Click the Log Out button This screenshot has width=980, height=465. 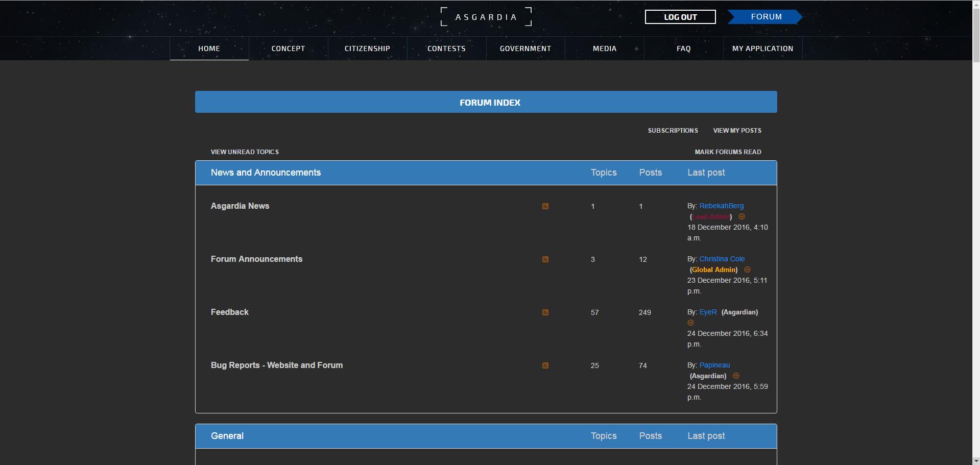(x=680, y=17)
